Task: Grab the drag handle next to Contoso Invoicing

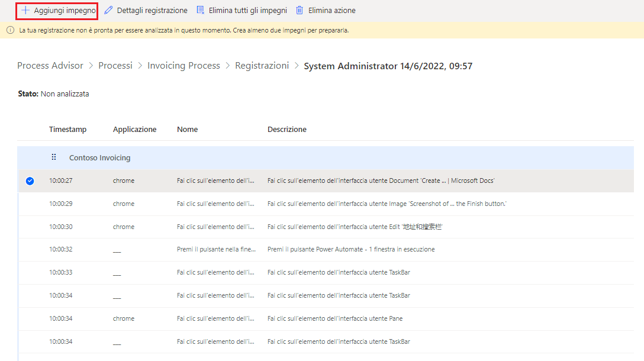Action: (54, 157)
